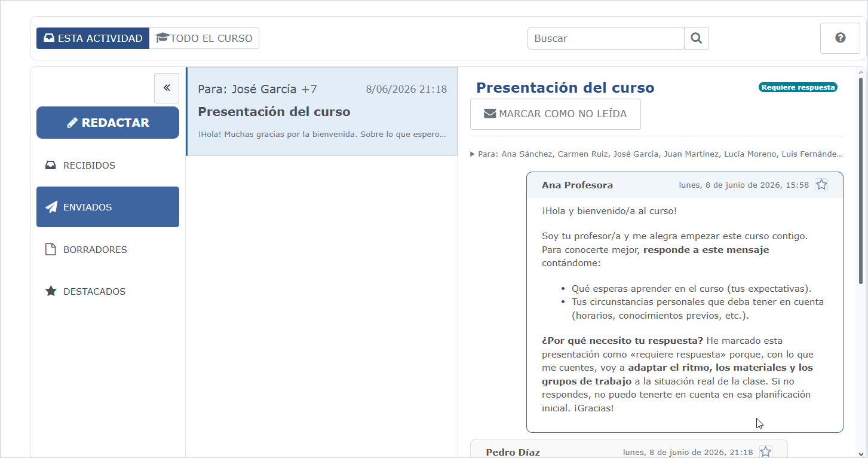
Task: Open the RECIBIDOS folder
Action: pos(108,165)
